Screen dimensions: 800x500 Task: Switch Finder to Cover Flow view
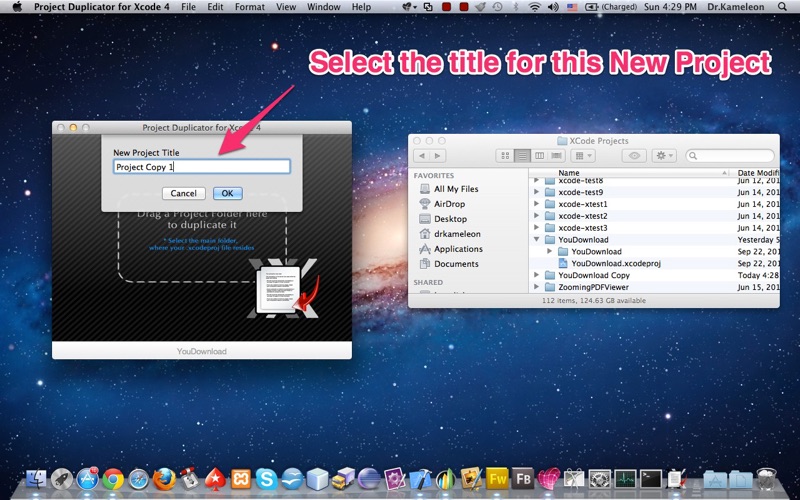click(x=557, y=156)
